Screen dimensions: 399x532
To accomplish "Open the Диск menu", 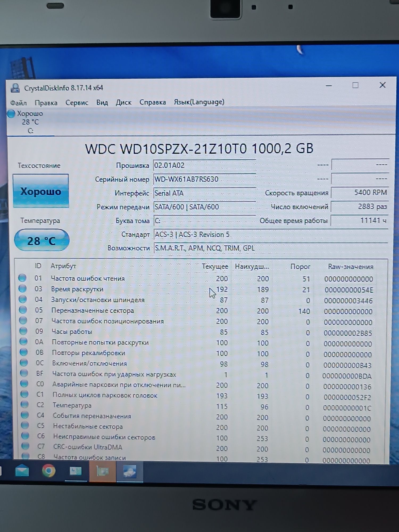I will (x=123, y=102).
